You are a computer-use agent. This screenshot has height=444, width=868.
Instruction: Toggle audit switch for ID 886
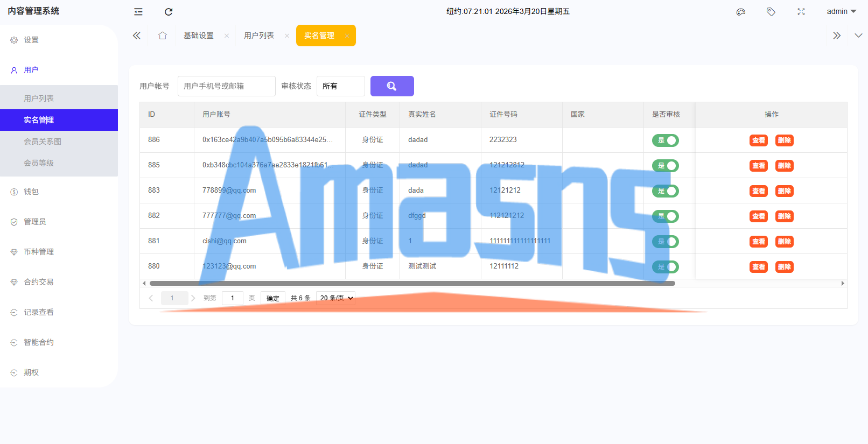coord(666,140)
